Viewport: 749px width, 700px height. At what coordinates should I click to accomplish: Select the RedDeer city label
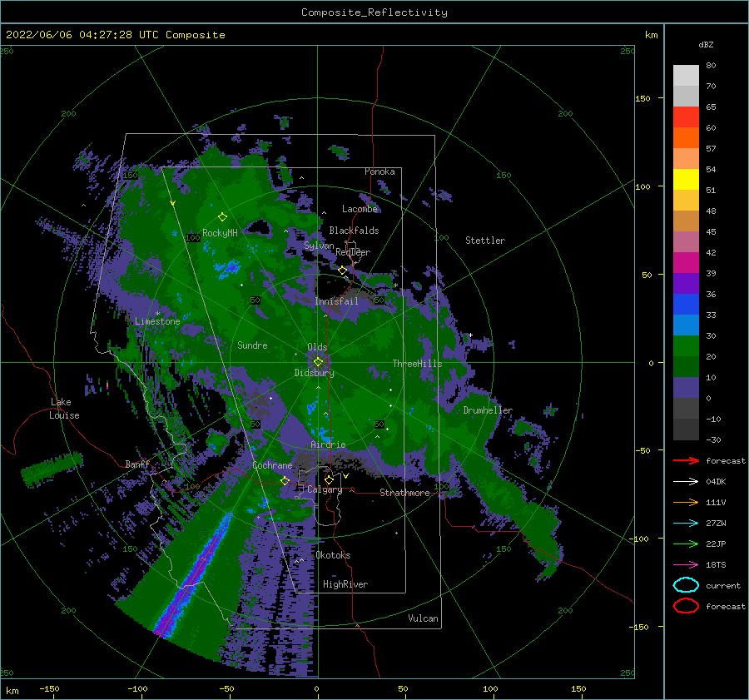[353, 252]
